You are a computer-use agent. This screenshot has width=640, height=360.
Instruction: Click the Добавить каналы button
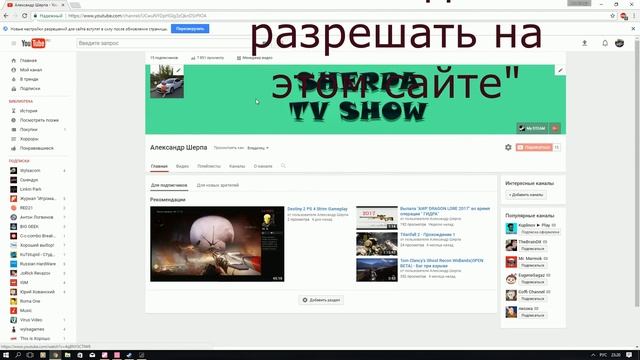point(526,195)
